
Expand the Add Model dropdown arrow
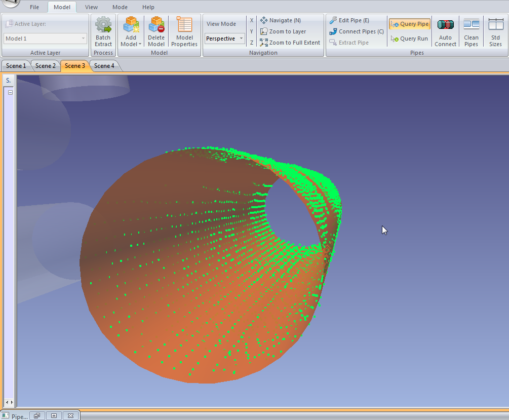click(140, 44)
